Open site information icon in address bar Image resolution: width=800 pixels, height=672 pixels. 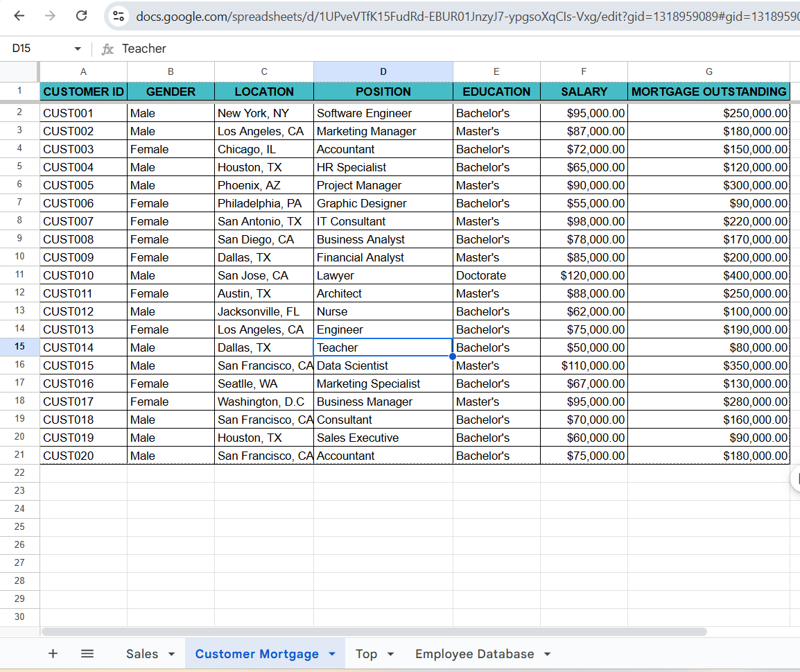coord(119,16)
